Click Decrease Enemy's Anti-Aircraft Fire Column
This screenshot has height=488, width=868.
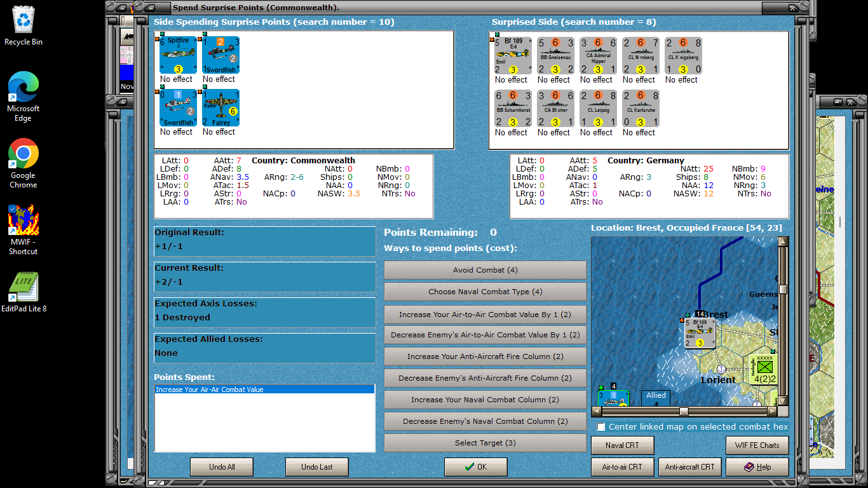485,378
